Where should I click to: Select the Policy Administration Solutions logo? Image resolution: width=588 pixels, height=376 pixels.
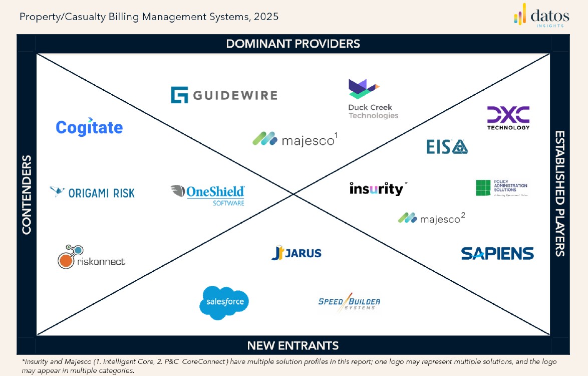(x=501, y=188)
